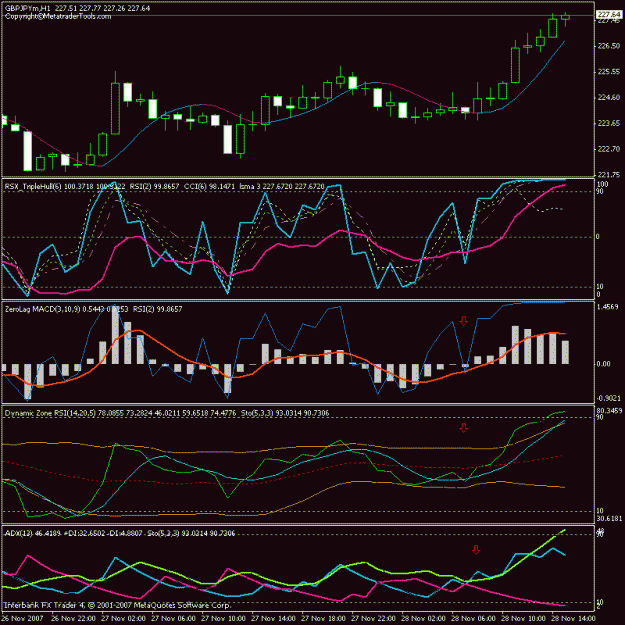The height and width of the screenshot is (625, 625).
Task: Click the red down arrow in the MACD panel
Action: coord(463,320)
